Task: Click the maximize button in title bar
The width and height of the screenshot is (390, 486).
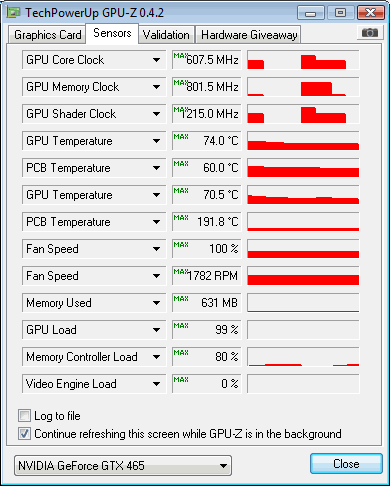Action: [x=340, y=13]
